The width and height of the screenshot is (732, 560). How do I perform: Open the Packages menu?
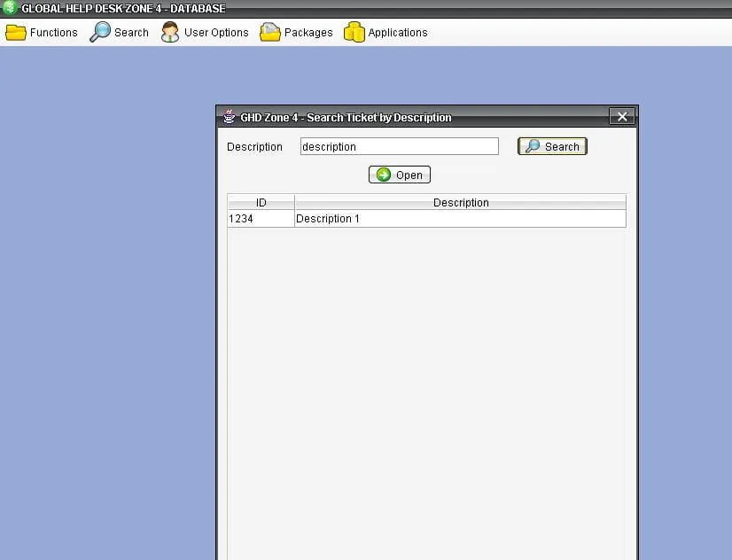click(x=296, y=33)
